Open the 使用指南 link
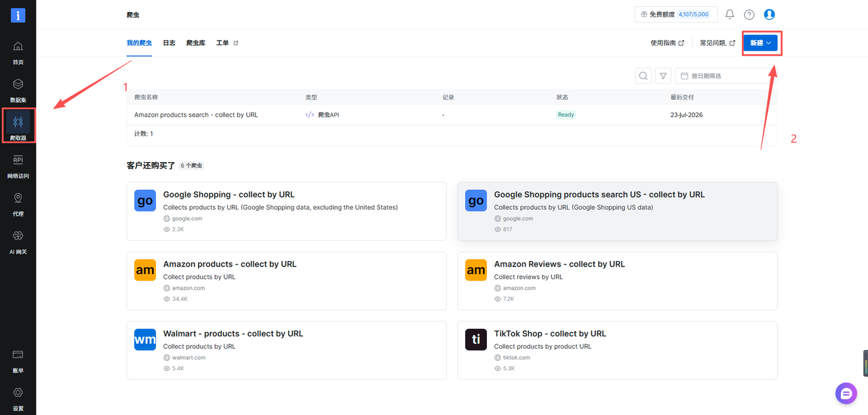The width and height of the screenshot is (868, 415). (x=667, y=43)
